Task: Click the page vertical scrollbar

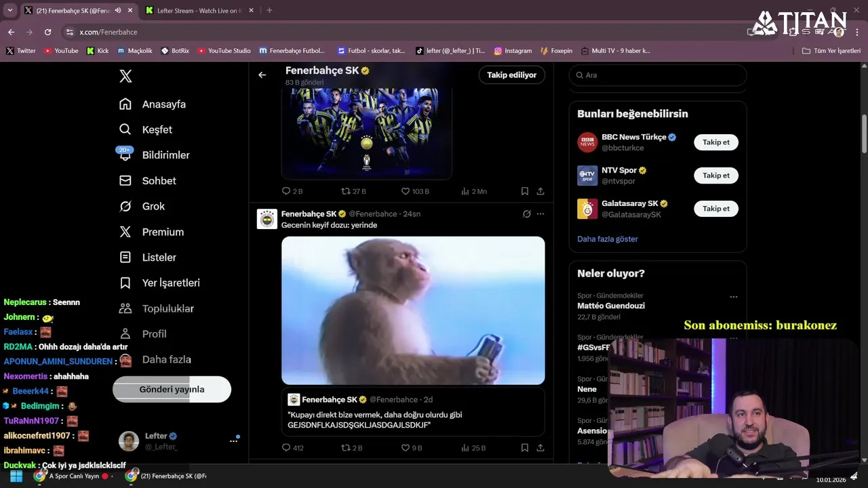Action: tap(864, 134)
